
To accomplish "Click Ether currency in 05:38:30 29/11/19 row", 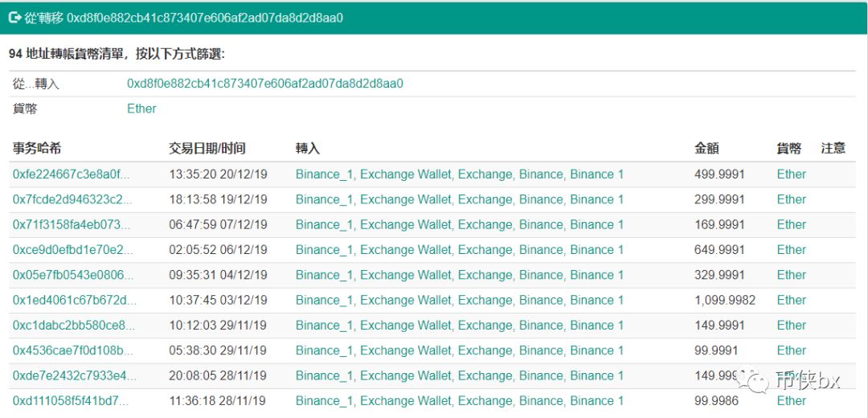I will coord(792,350).
